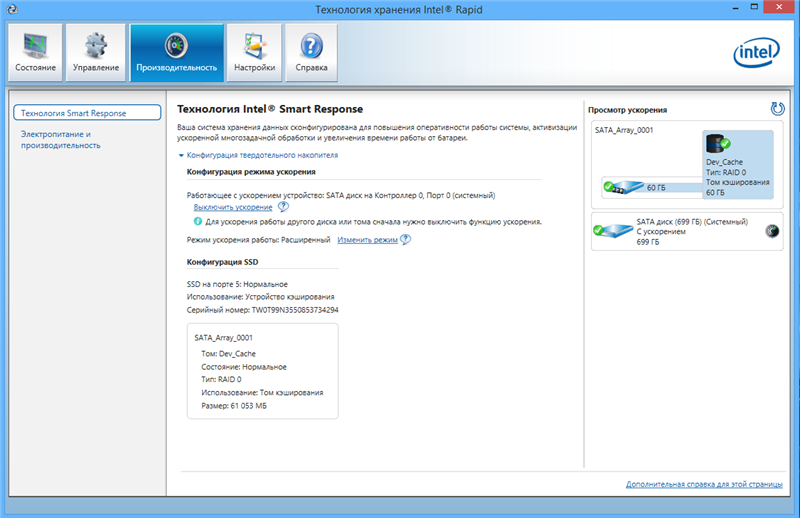The image size is (800, 518).
Task: Click the serial number TW0T99N3550853734294
Action: click(x=295, y=310)
